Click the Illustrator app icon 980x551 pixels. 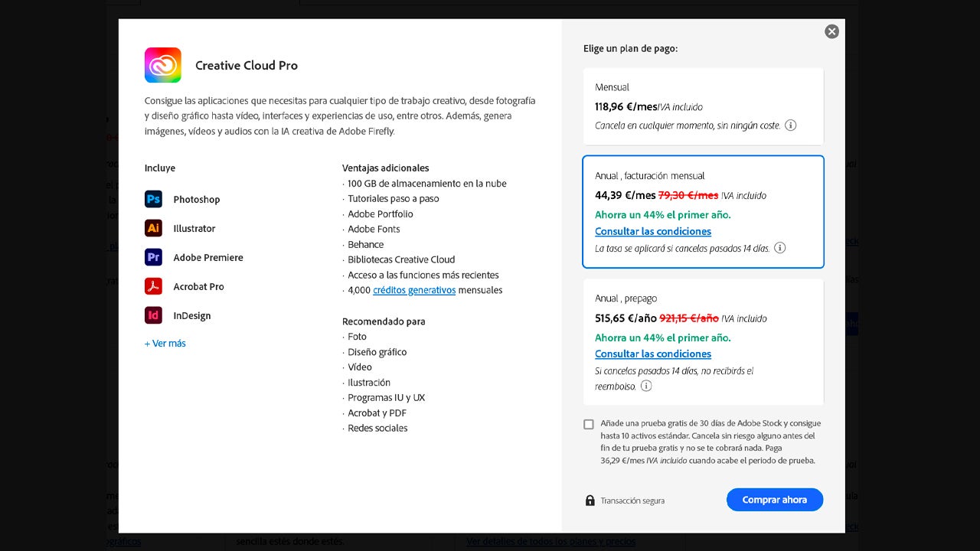153,228
